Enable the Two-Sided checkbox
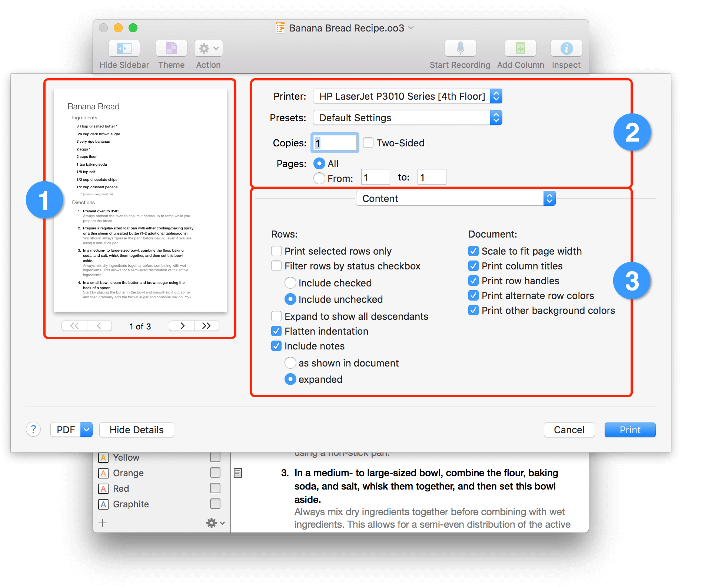 point(368,142)
